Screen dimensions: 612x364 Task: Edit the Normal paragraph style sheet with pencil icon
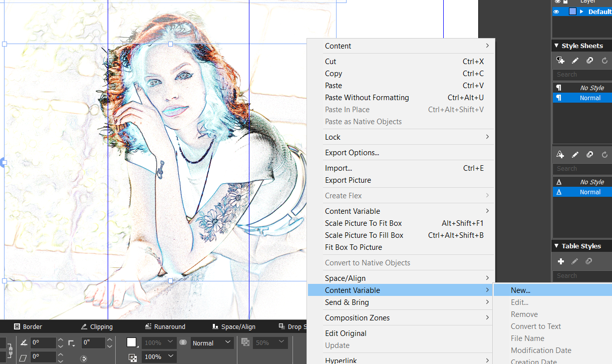(x=574, y=60)
